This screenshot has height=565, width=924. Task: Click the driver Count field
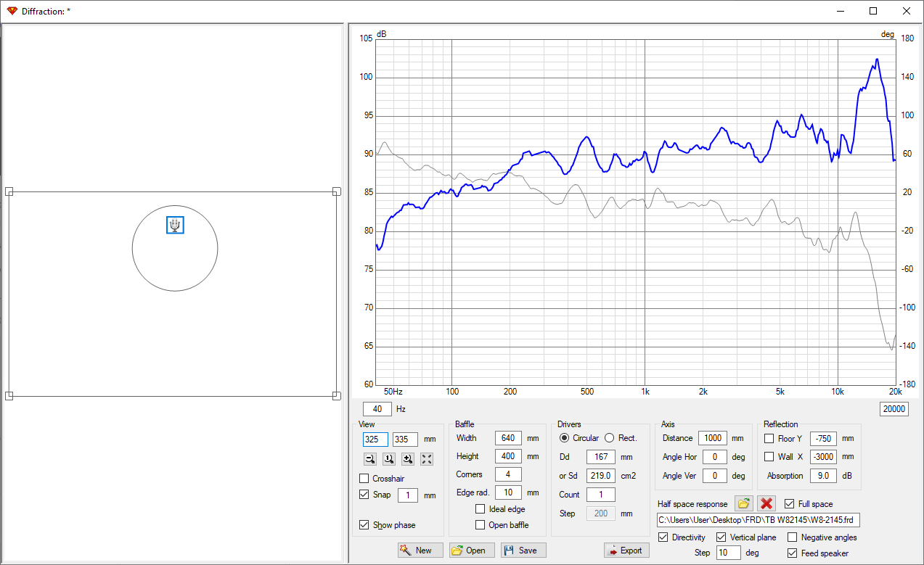tap(601, 495)
